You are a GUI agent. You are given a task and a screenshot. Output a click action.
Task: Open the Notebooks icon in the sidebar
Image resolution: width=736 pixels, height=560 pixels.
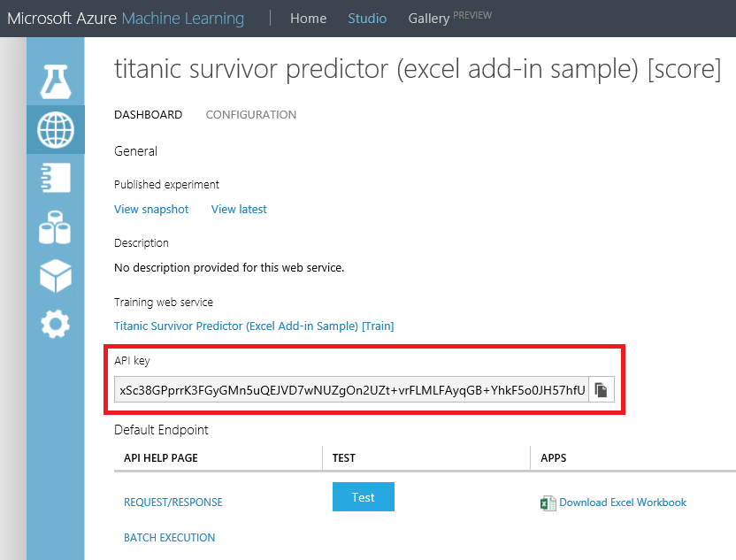pos(55,177)
